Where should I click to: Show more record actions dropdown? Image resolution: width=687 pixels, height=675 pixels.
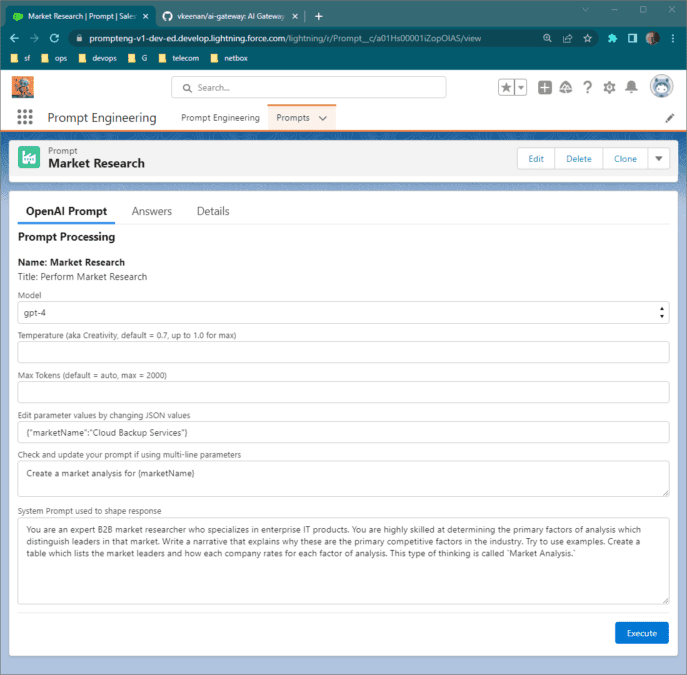pyautogui.click(x=659, y=159)
